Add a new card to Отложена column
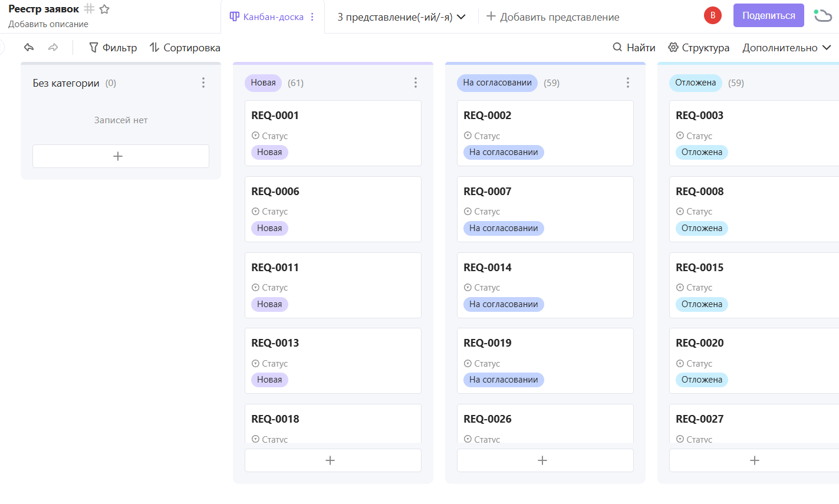 coord(754,460)
